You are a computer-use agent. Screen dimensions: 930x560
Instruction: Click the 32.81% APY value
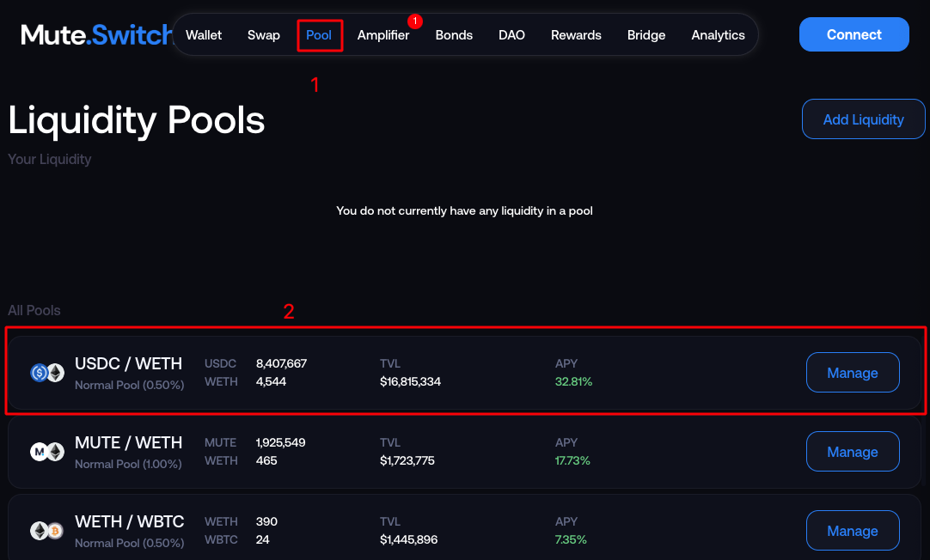tap(573, 381)
